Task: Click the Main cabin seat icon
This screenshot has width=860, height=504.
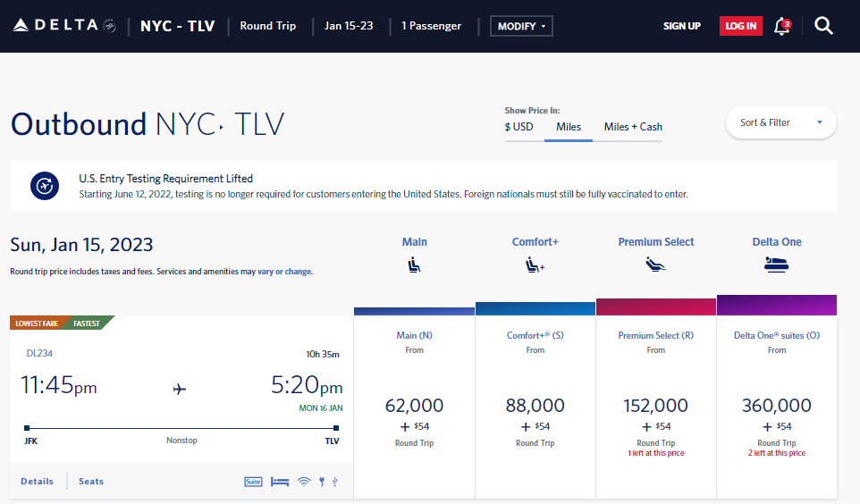Action: point(414,265)
